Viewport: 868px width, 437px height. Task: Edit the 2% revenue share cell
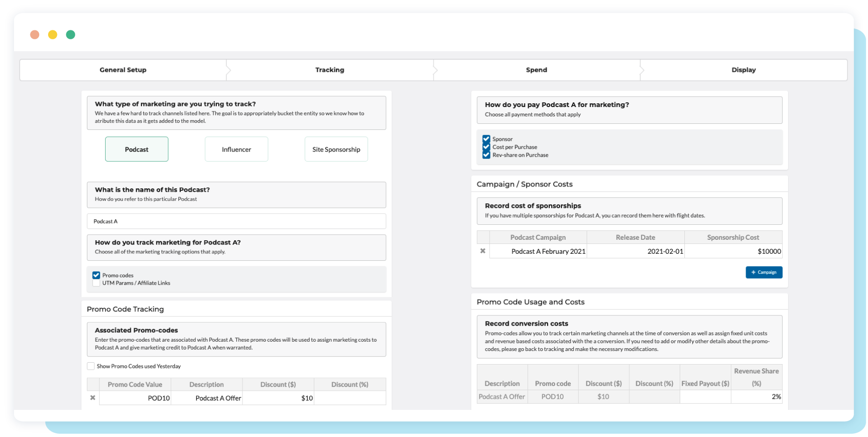tap(756, 396)
